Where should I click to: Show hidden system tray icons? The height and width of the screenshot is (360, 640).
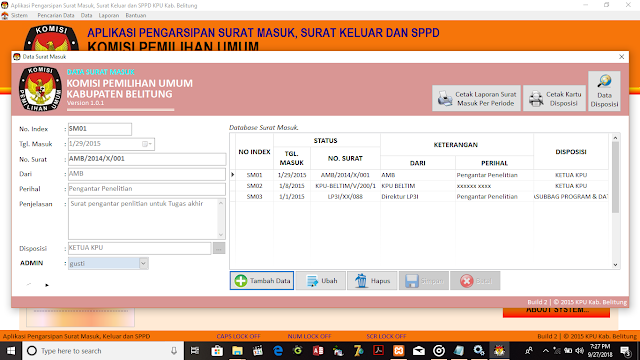[x=546, y=351]
